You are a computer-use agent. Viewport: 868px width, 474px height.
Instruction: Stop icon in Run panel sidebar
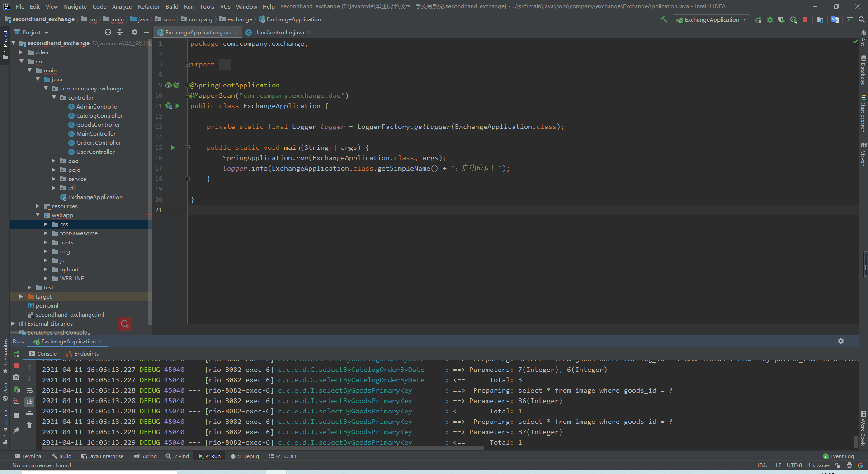(16, 365)
